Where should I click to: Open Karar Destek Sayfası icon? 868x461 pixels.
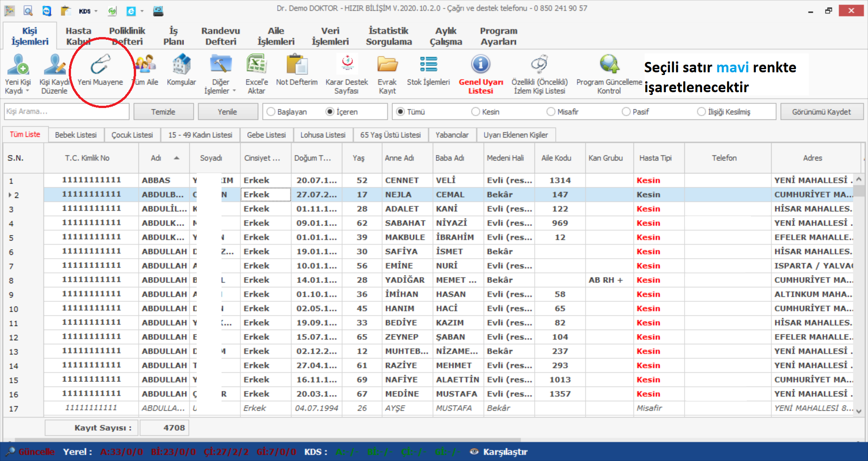click(x=347, y=65)
